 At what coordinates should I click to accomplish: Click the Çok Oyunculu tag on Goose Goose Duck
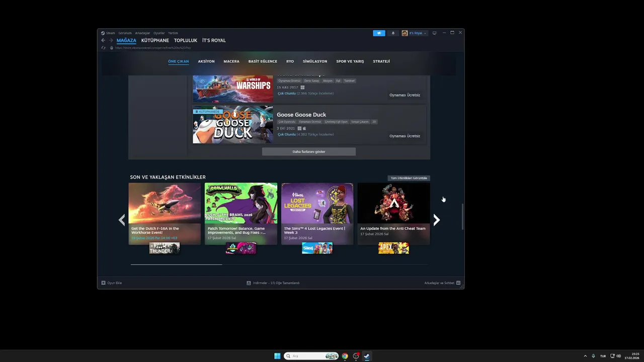pos(287,122)
